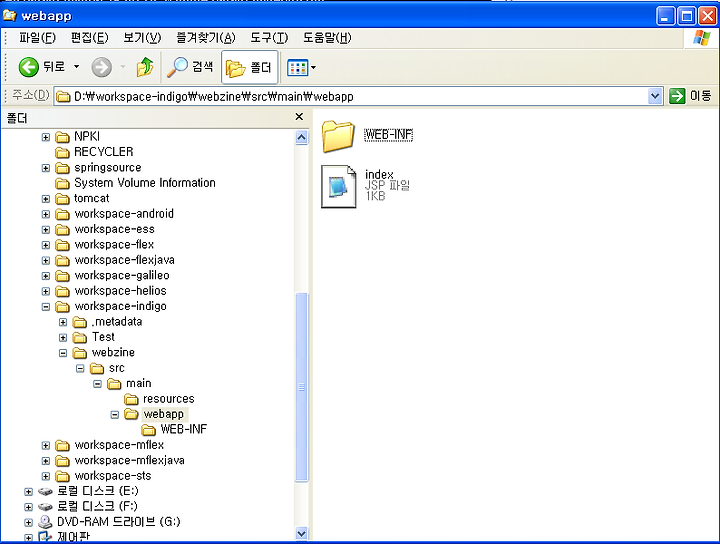Expand the workspace-android node

click(45, 214)
